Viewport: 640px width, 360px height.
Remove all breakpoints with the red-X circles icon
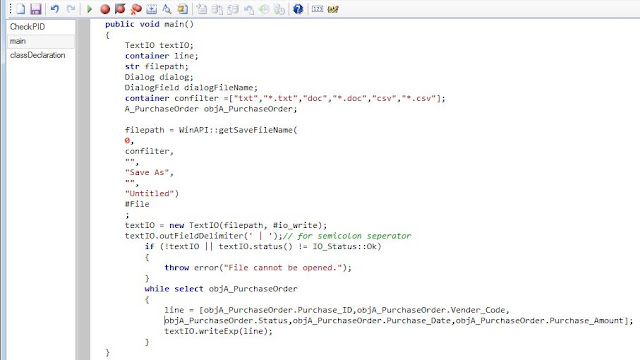click(x=136, y=9)
